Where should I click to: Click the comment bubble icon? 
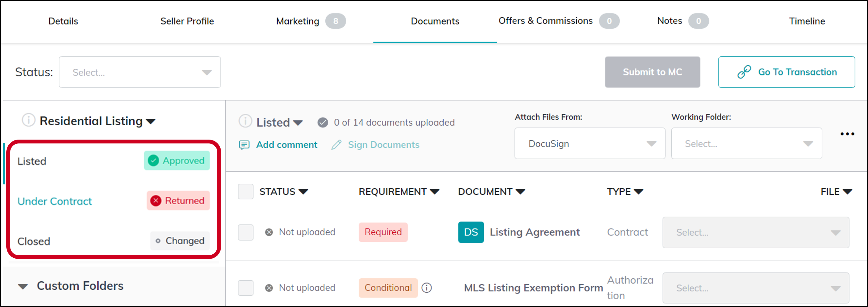click(244, 145)
